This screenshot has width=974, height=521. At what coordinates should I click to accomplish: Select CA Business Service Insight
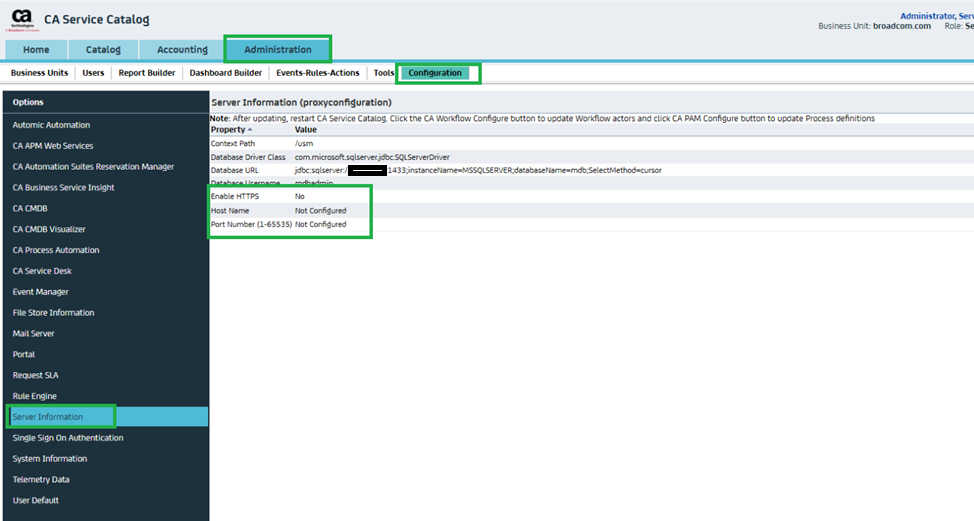coord(63,188)
